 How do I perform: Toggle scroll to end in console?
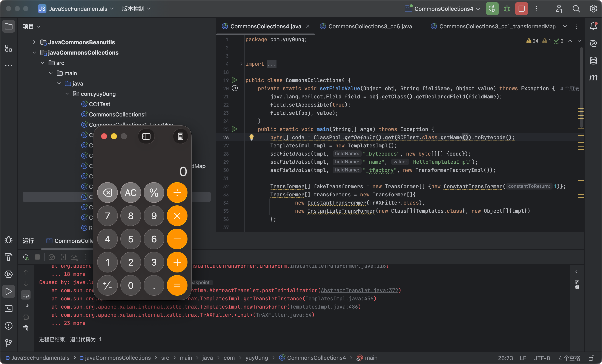coord(26,306)
